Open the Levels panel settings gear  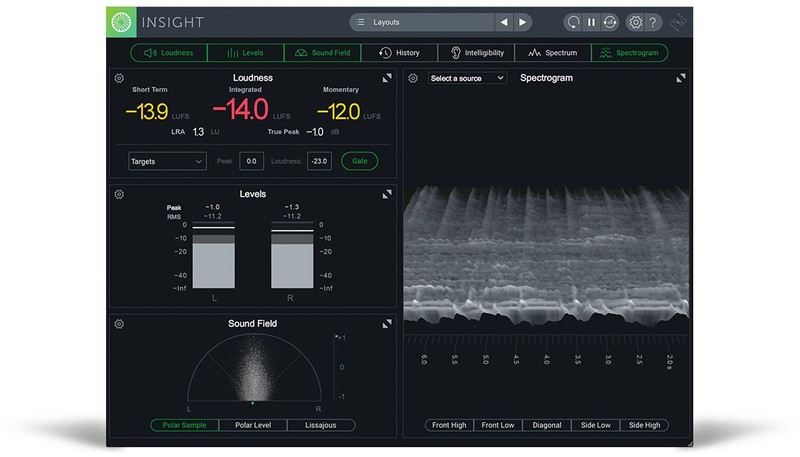pyautogui.click(x=119, y=194)
